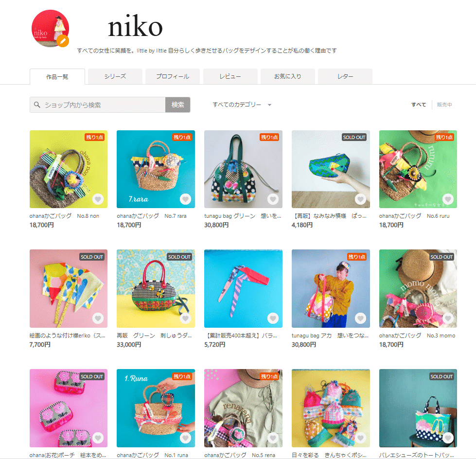Favorite the 33,000円 グリーン刺しゅう bag heart
This screenshot has height=459, width=476.
(x=185, y=318)
